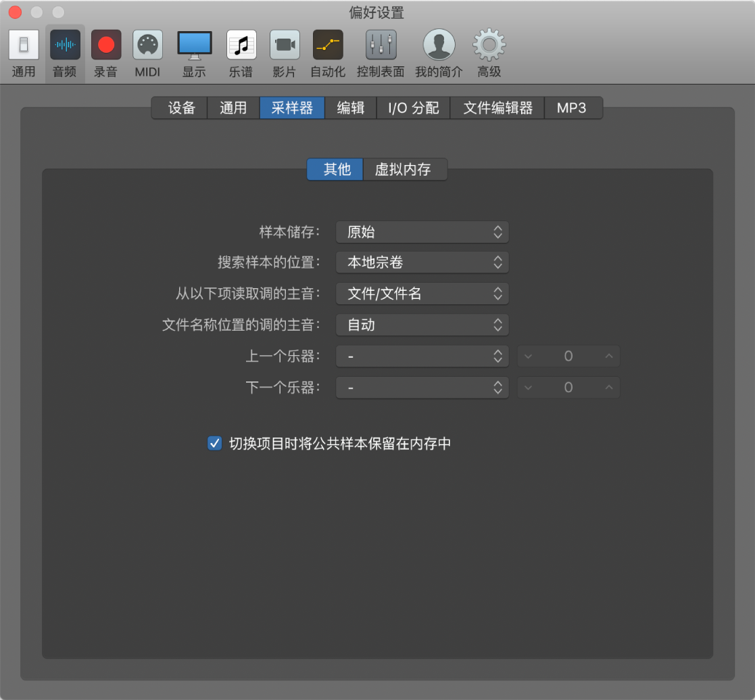Switch to the MP3 tab
The width and height of the screenshot is (755, 700).
tap(573, 108)
